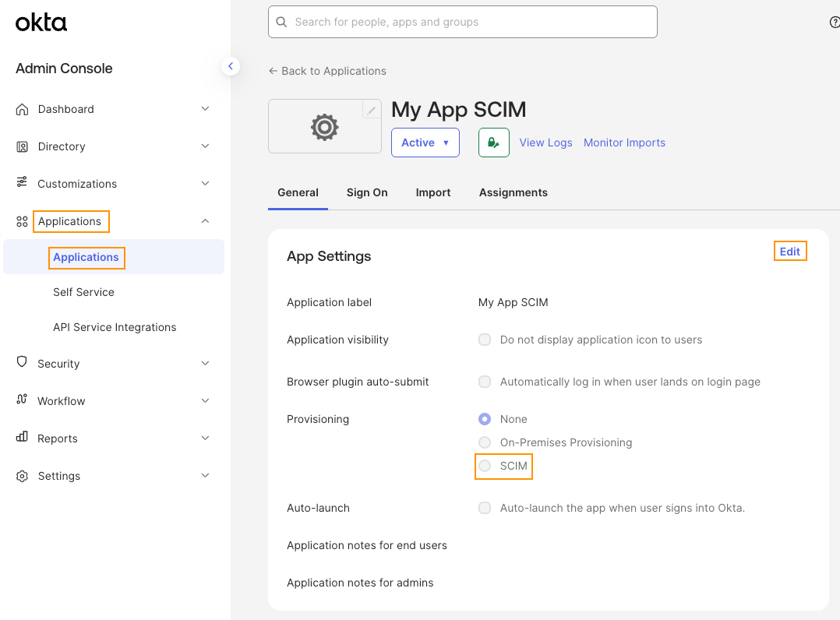Go Back to Applications link
The image size is (840, 620).
[x=334, y=71]
